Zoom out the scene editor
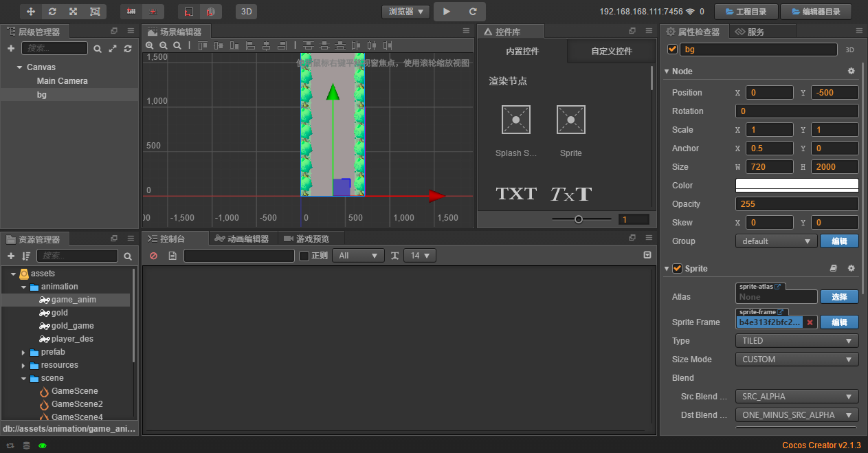Image resolution: width=868 pixels, height=453 pixels. click(164, 45)
